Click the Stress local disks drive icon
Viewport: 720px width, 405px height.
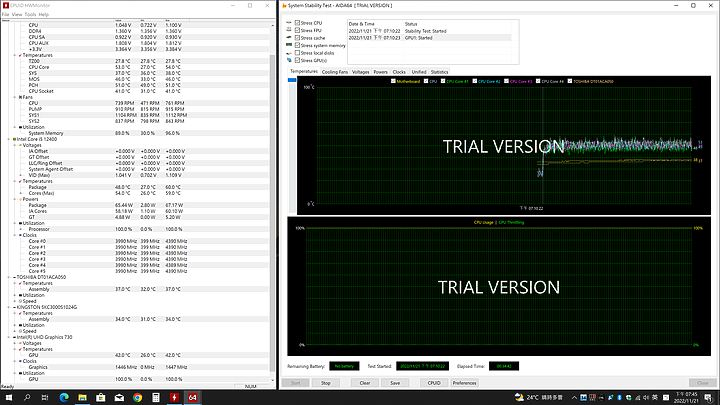tap(289, 53)
